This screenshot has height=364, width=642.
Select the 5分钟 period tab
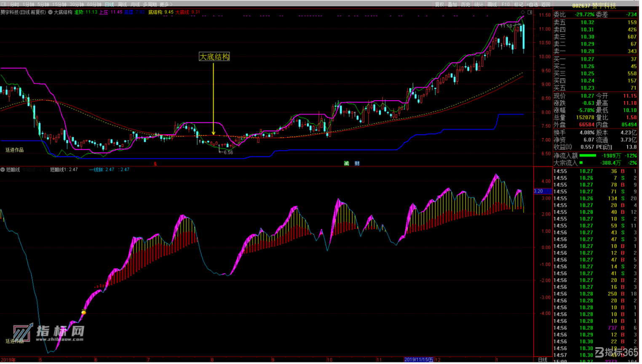coord(43,4)
